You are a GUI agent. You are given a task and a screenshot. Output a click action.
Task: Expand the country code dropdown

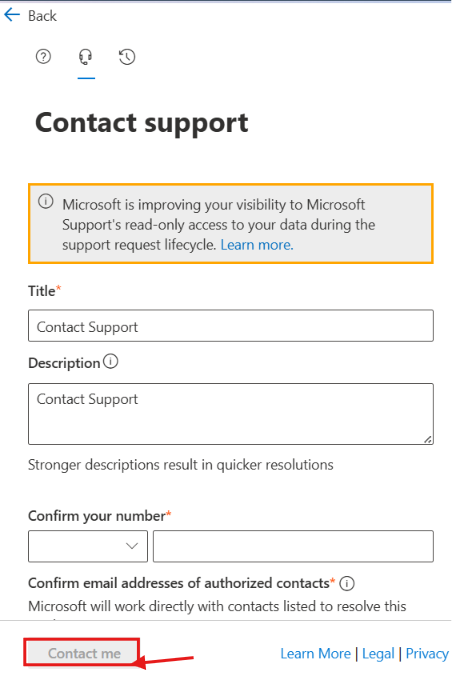88,546
